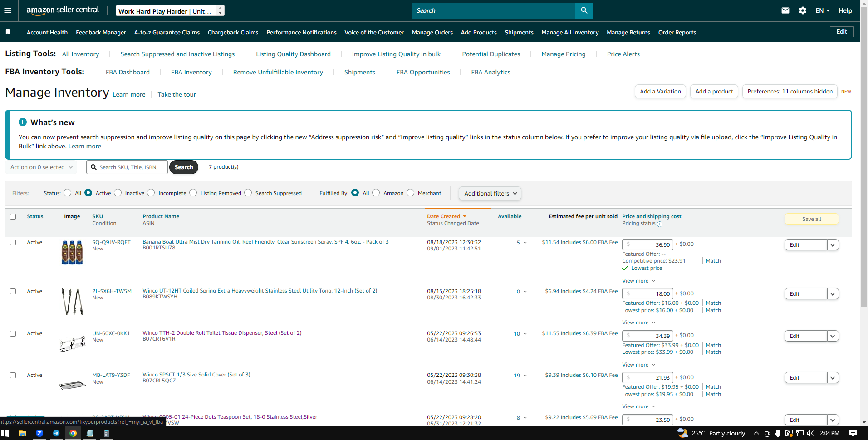Viewport: 868px width, 440px height.
Task: Open the Winco Utility Tong product image
Action: [72, 302]
